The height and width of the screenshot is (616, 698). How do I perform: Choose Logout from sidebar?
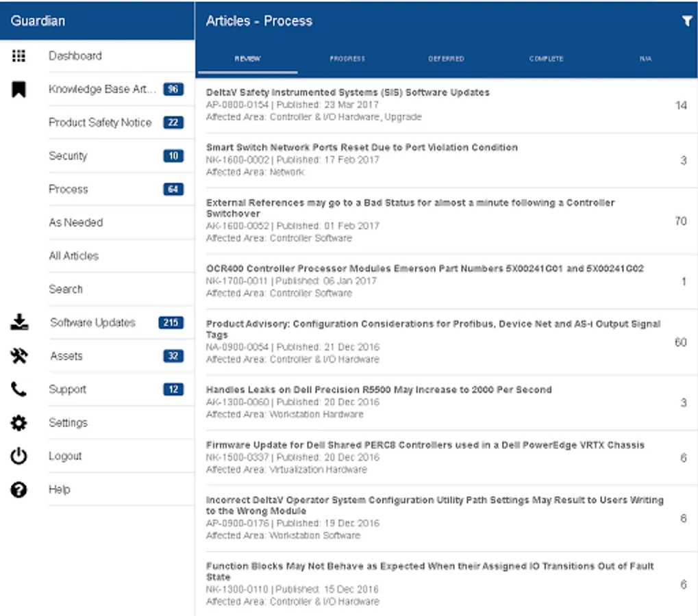[97, 456]
